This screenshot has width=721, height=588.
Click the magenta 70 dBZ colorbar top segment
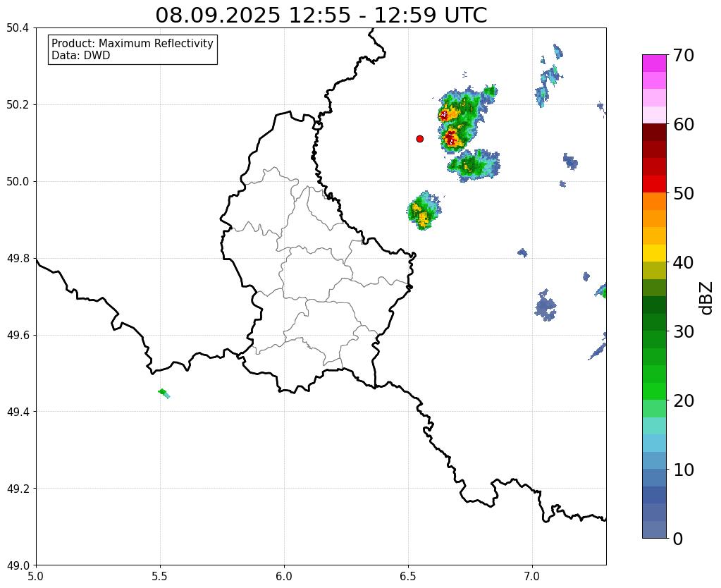tap(654, 63)
